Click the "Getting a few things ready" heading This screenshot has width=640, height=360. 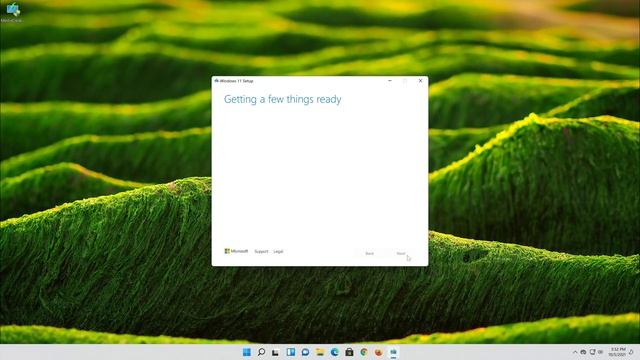click(282, 99)
